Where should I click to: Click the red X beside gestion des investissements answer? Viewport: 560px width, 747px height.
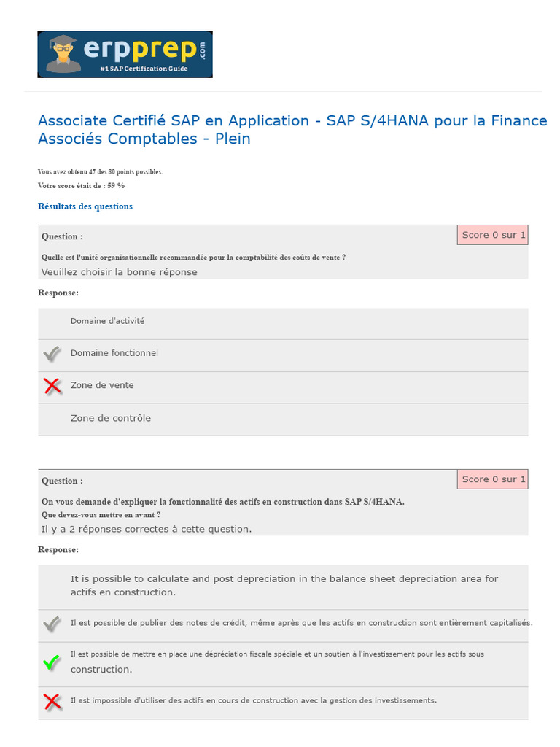52,701
